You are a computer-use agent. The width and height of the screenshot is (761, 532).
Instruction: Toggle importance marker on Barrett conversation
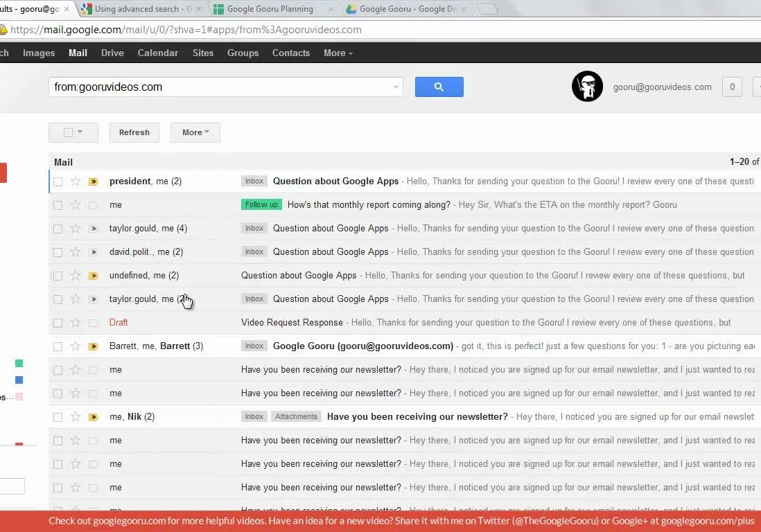click(x=93, y=347)
